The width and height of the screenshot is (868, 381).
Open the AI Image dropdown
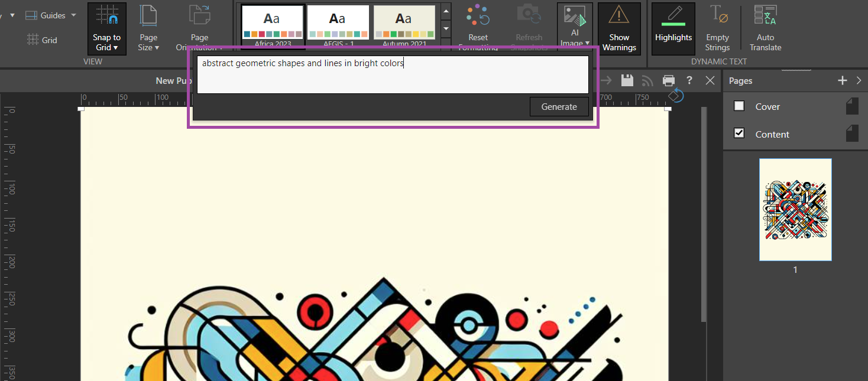pos(575,29)
